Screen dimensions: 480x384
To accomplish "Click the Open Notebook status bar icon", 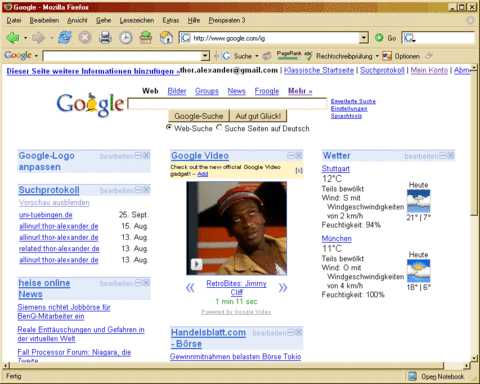I will click(x=412, y=376).
